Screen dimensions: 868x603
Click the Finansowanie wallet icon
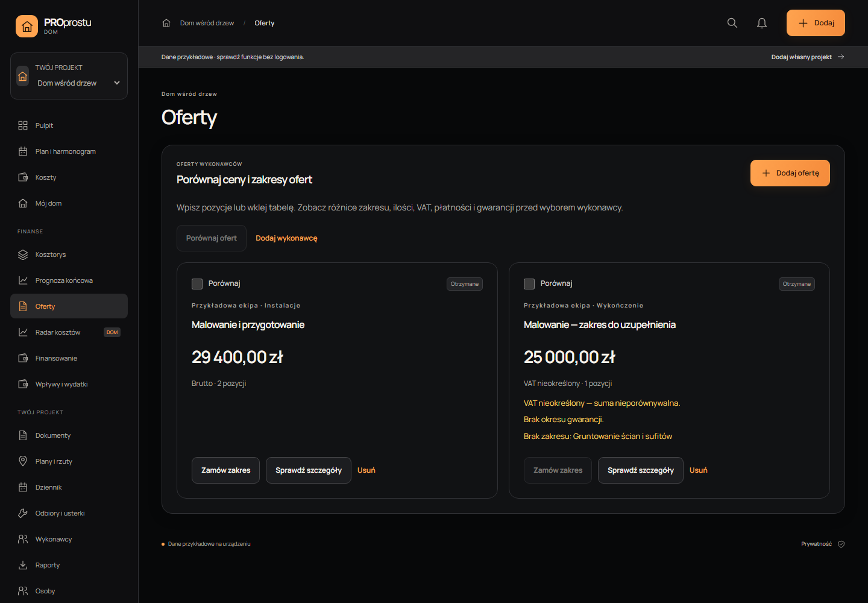coord(23,358)
